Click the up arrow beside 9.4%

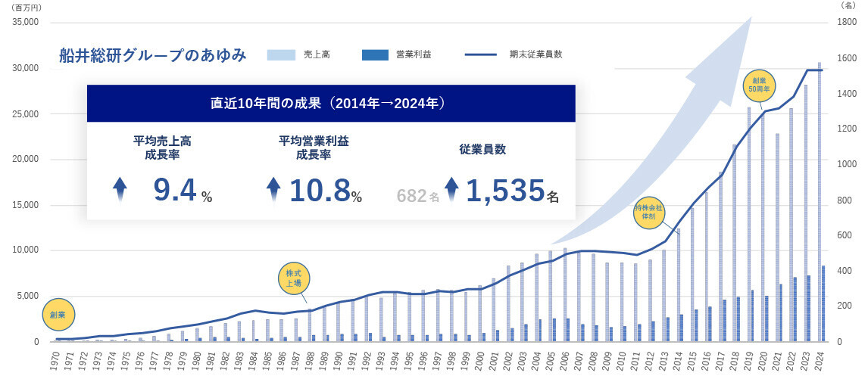120,189
